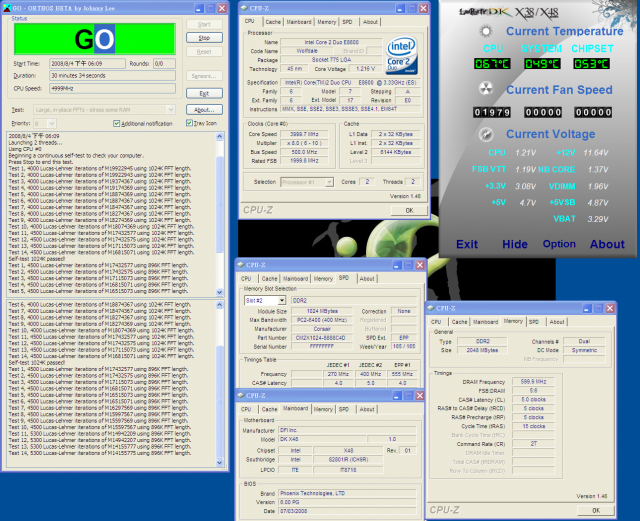This screenshot has width=640, height=521.
Task: Switch to SPD tab in top CPU-Z window
Action: click(347, 22)
